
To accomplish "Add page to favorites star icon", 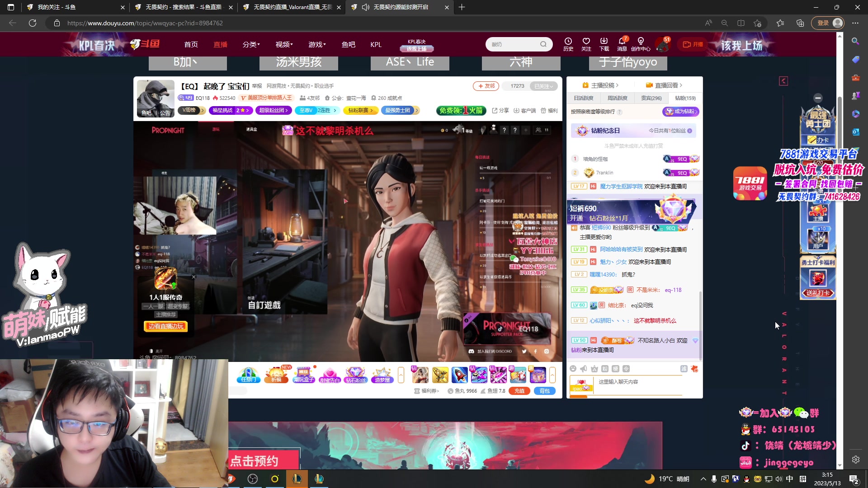I will [758, 23].
